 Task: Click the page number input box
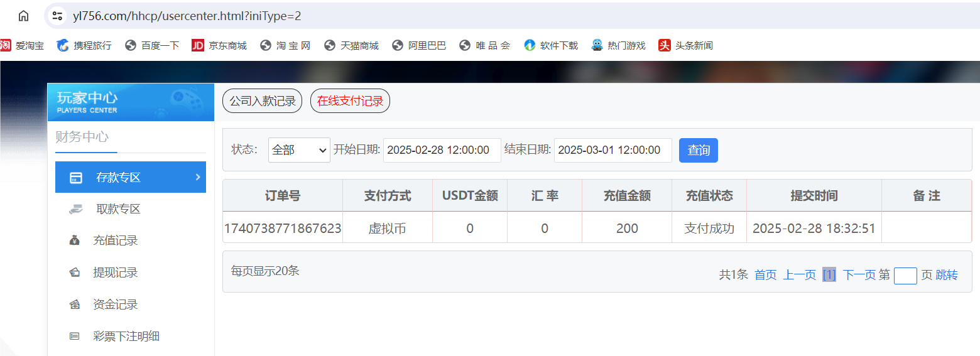(x=905, y=276)
